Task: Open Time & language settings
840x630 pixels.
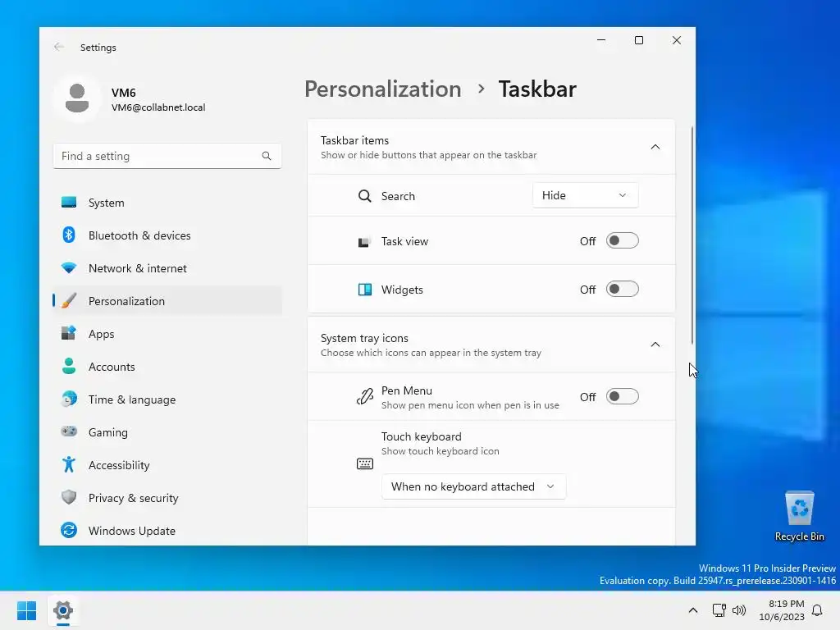Action: tap(167, 399)
